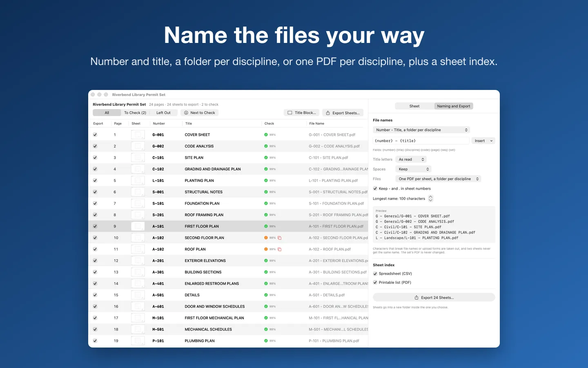Click red duplicate icon in ROOF PLAN row

(x=280, y=249)
